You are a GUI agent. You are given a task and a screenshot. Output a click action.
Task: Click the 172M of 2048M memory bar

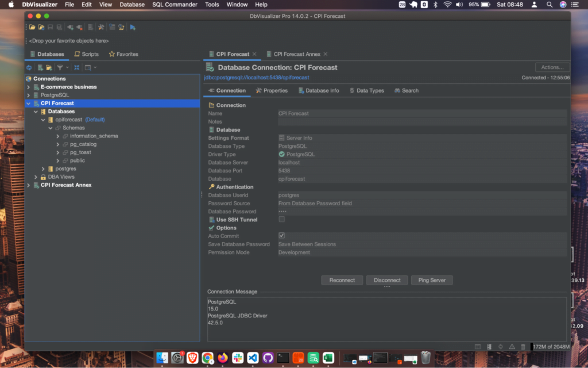click(550, 347)
